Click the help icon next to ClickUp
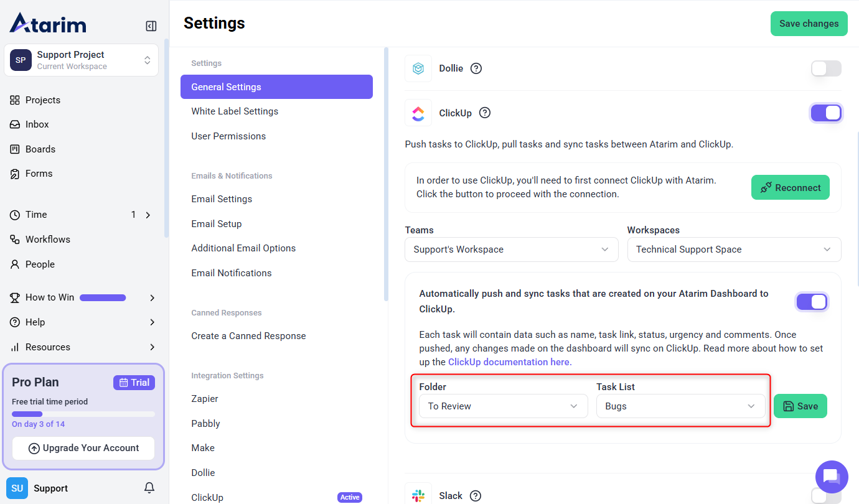 point(484,113)
